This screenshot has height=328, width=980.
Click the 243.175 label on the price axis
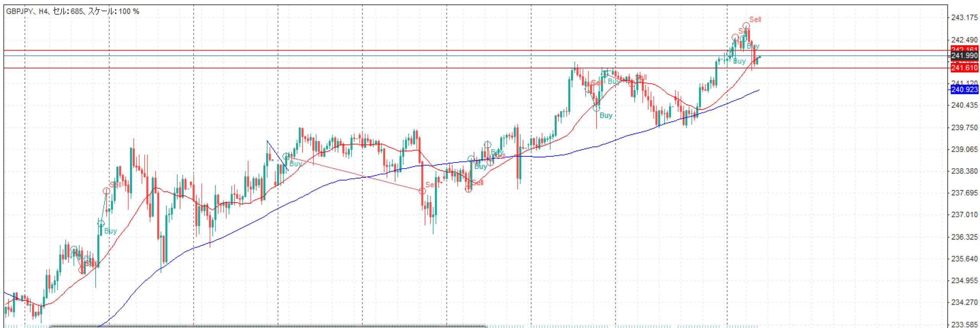tap(964, 18)
